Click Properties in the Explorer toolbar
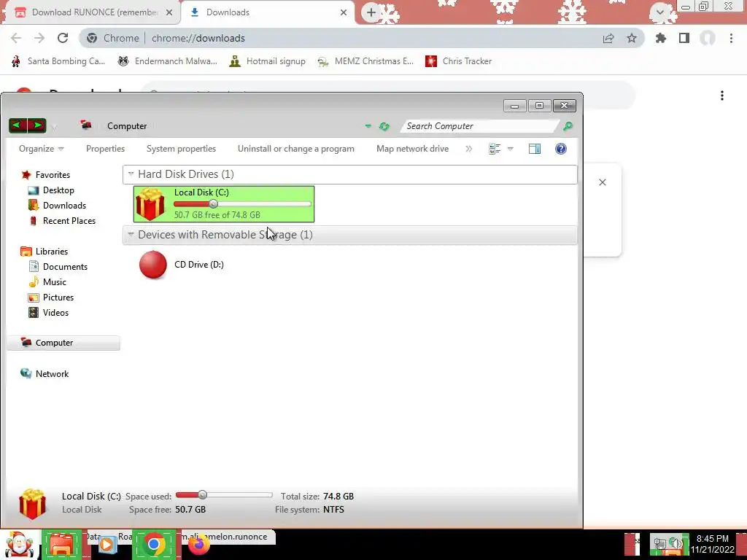 105,149
